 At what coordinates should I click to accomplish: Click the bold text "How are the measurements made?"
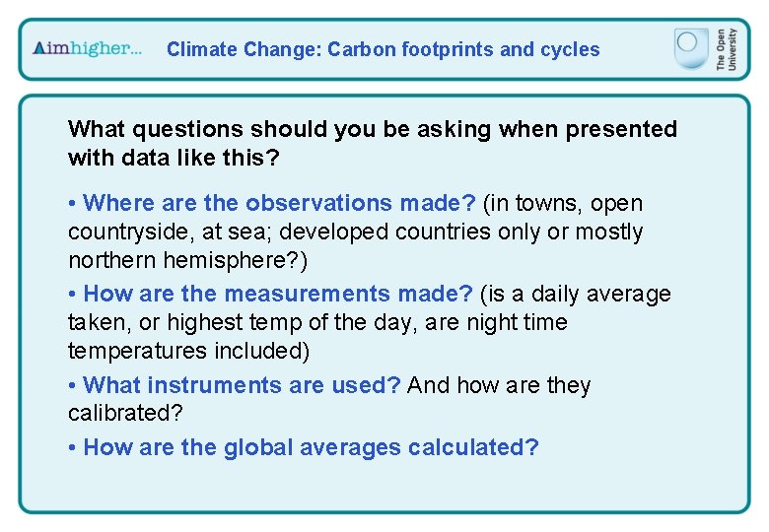[x=278, y=294]
